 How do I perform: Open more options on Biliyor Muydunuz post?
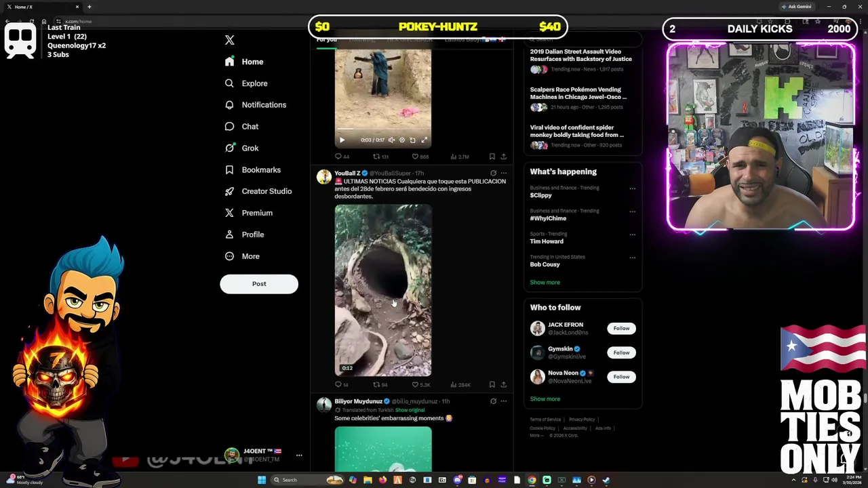[x=503, y=401]
